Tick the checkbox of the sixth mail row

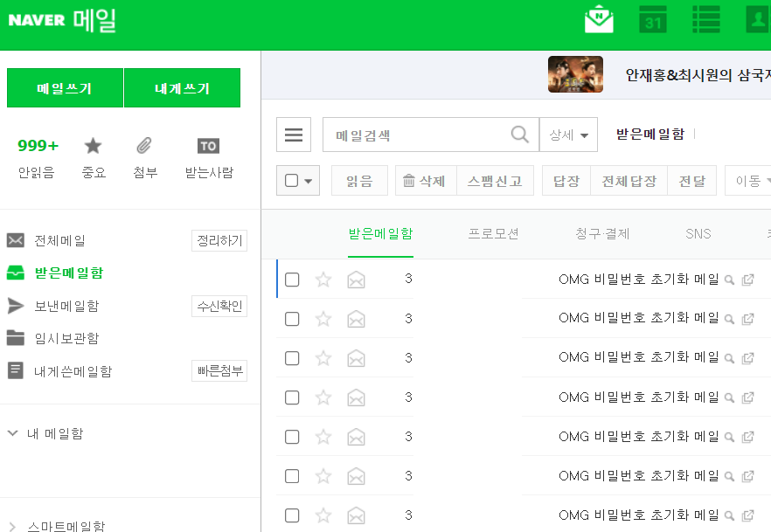(292, 476)
